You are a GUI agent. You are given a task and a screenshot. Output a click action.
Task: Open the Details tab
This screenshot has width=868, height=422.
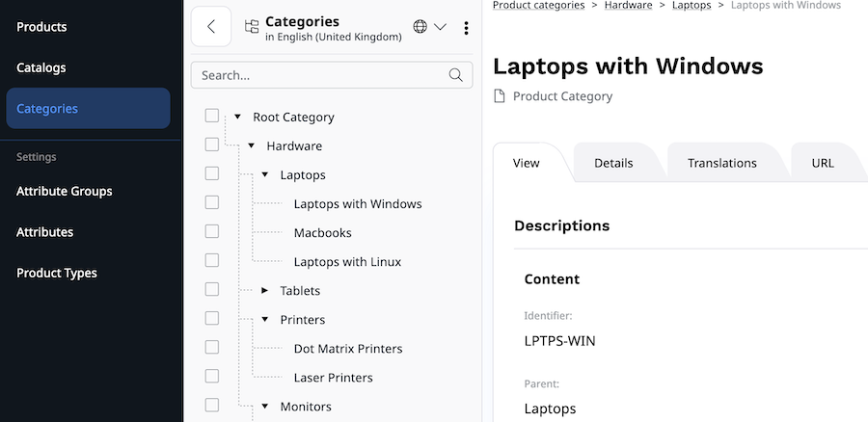coord(613,163)
